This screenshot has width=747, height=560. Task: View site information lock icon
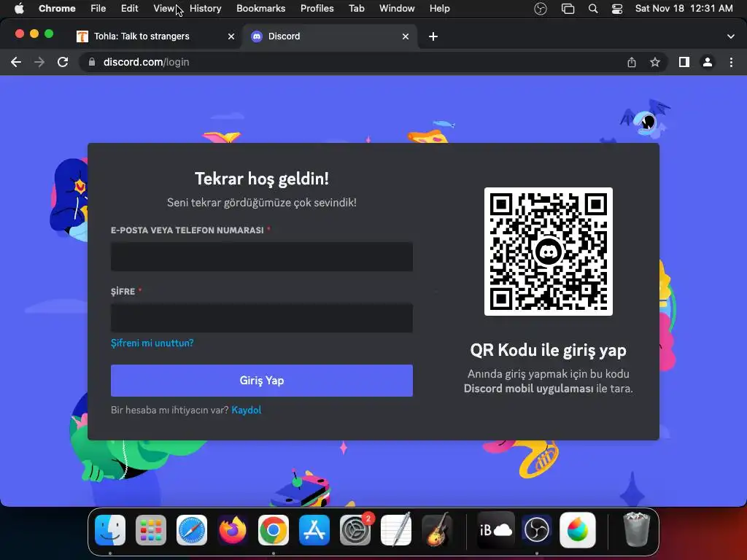(92, 62)
